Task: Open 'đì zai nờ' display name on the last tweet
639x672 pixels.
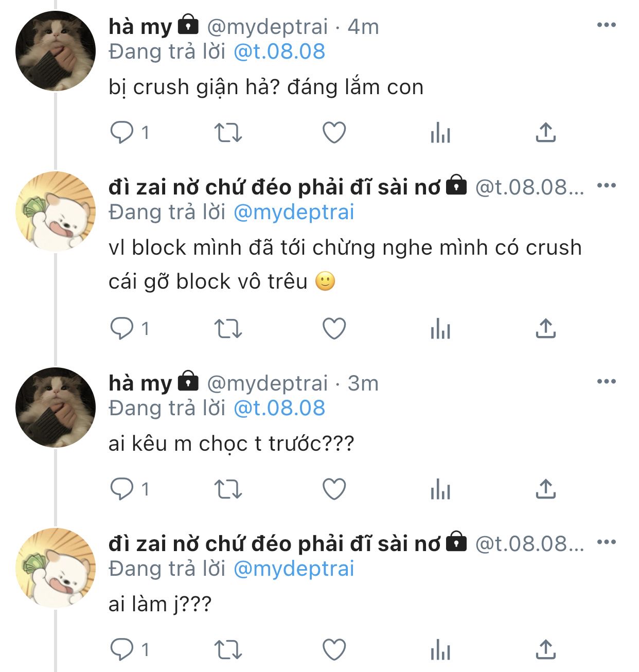Action: [x=274, y=544]
